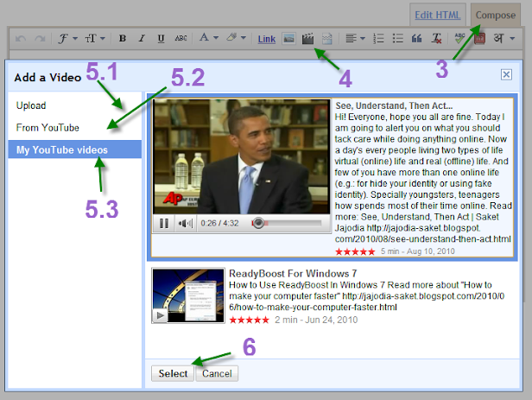532x400 pixels.
Task: Mute the video volume
Action: 185,223
